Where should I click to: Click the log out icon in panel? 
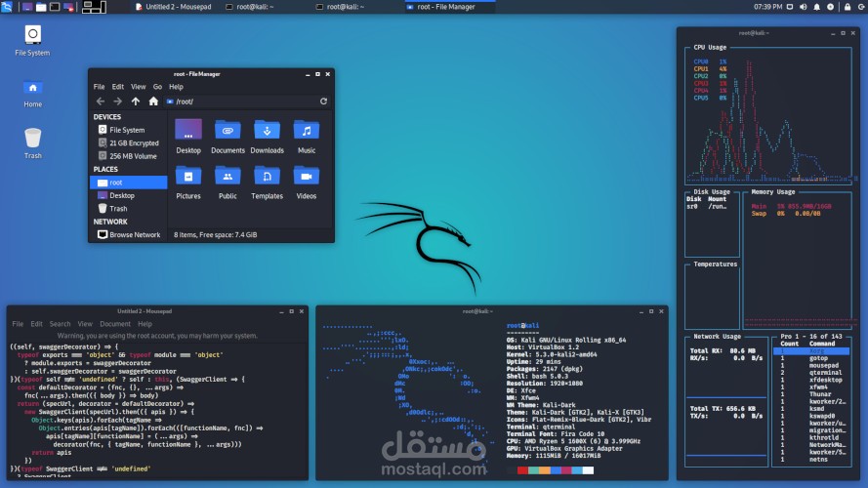(862, 7)
